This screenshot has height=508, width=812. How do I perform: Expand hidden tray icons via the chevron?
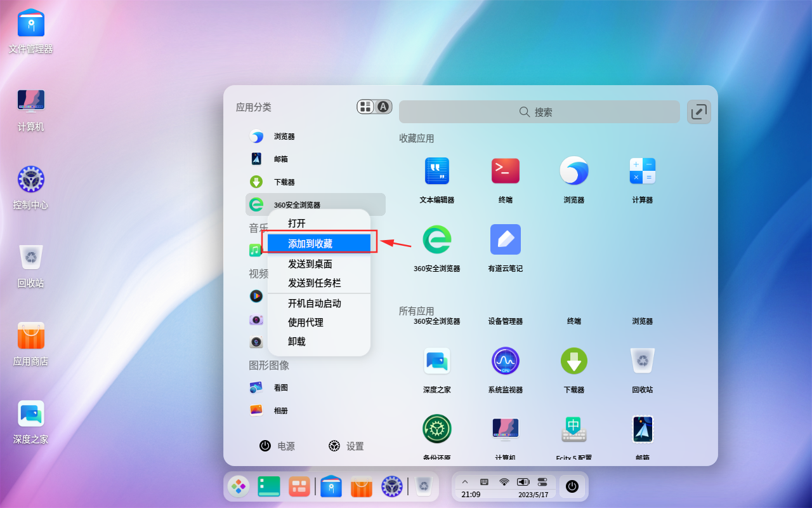pyautogui.click(x=465, y=481)
